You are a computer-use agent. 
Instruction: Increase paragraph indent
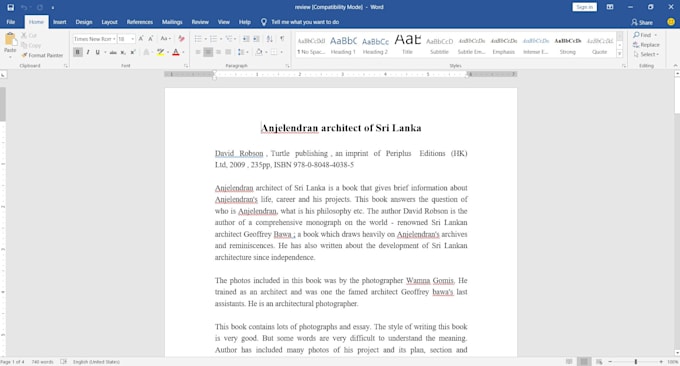coord(256,39)
